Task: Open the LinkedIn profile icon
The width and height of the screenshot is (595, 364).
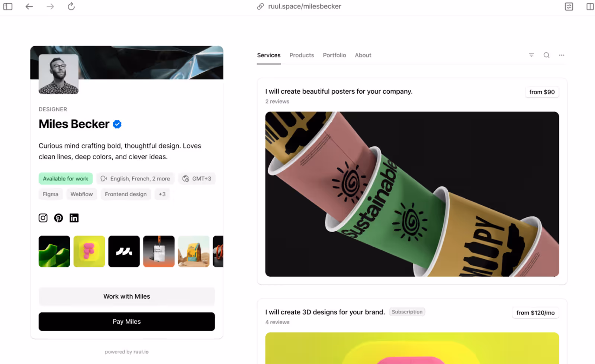Action: pyautogui.click(x=74, y=218)
